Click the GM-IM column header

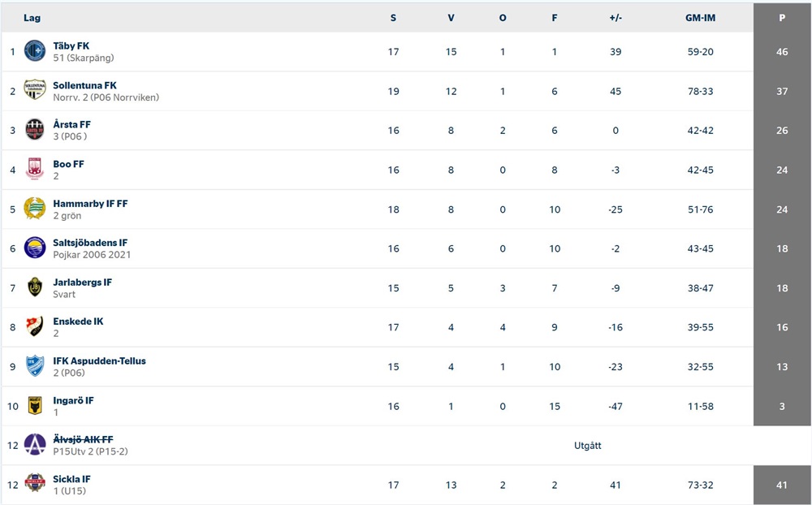(700, 18)
